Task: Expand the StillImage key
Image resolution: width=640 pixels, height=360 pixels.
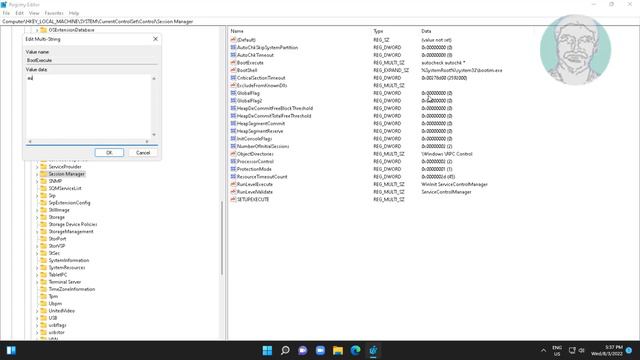Action: click(37, 210)
